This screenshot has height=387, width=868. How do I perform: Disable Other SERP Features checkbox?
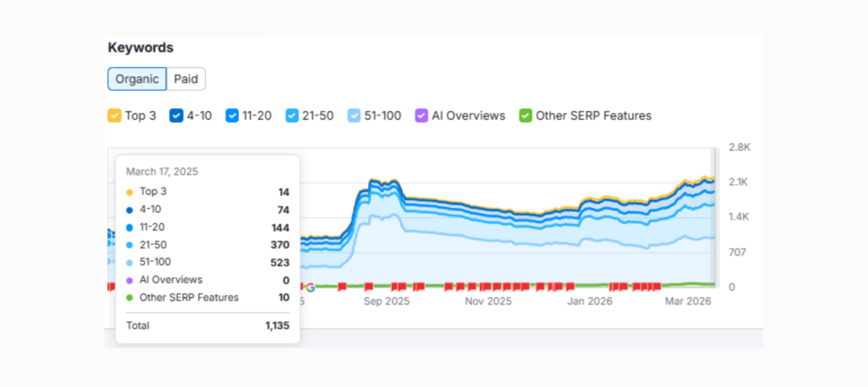pos(526,115)
